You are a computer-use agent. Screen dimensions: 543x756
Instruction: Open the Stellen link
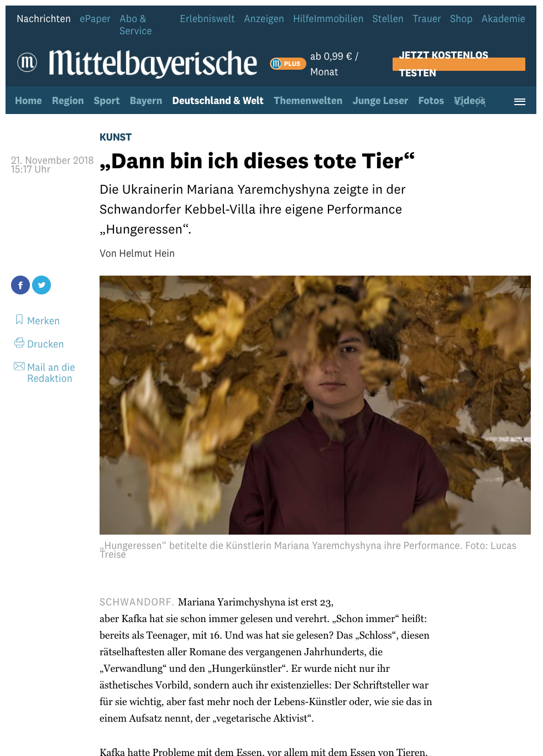pyautogui.click(x=388, y=19)
